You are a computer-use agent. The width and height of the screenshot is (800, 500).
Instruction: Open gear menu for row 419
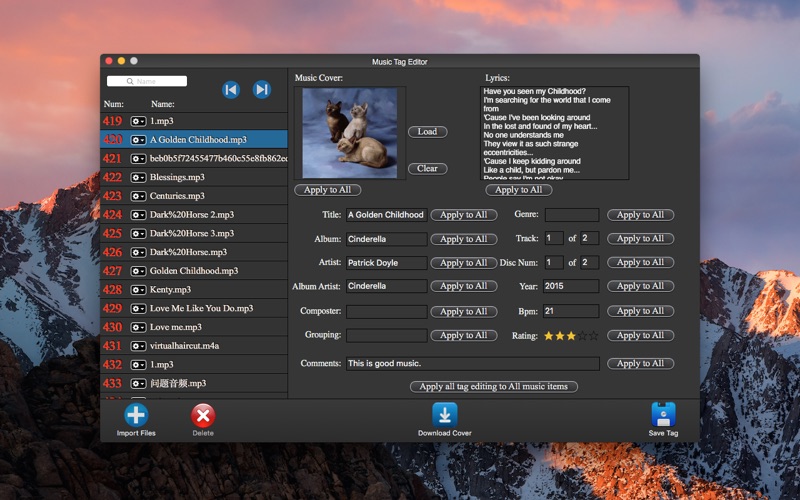pyautogui.click(x=138, y=121)
